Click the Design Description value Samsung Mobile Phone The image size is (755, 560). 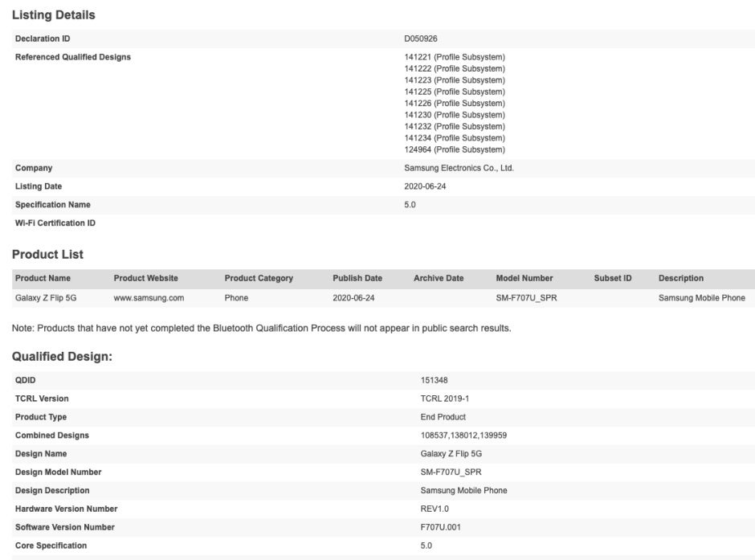pos(463,490)
